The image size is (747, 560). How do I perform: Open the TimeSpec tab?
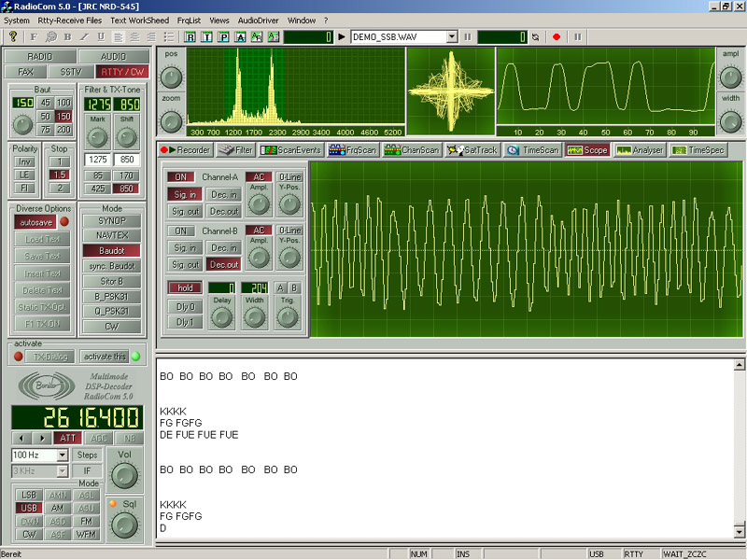click(698, 150)
